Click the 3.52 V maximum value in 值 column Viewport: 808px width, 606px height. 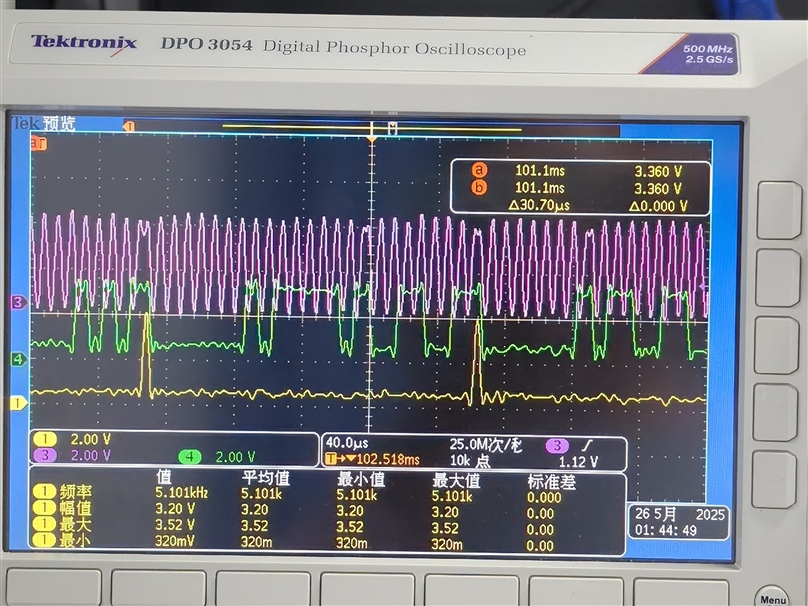tap(175, 525)
